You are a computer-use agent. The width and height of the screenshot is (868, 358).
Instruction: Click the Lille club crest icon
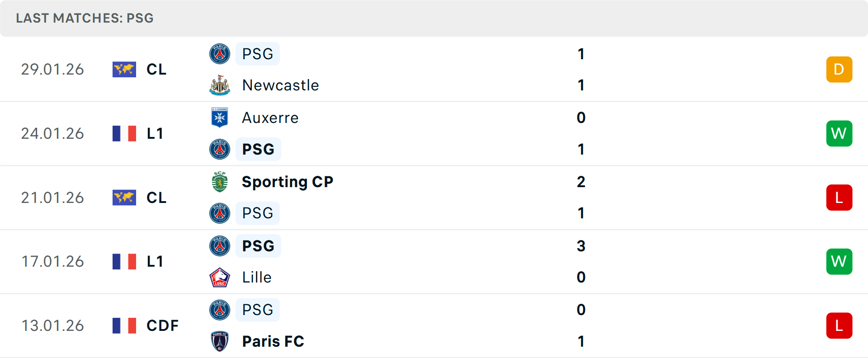point(220,277)
